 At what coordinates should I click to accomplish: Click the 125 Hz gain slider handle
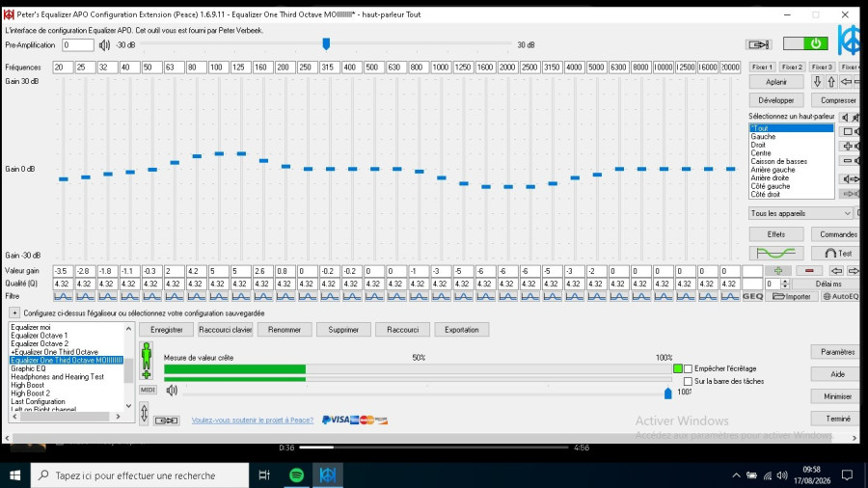point(241,153)
